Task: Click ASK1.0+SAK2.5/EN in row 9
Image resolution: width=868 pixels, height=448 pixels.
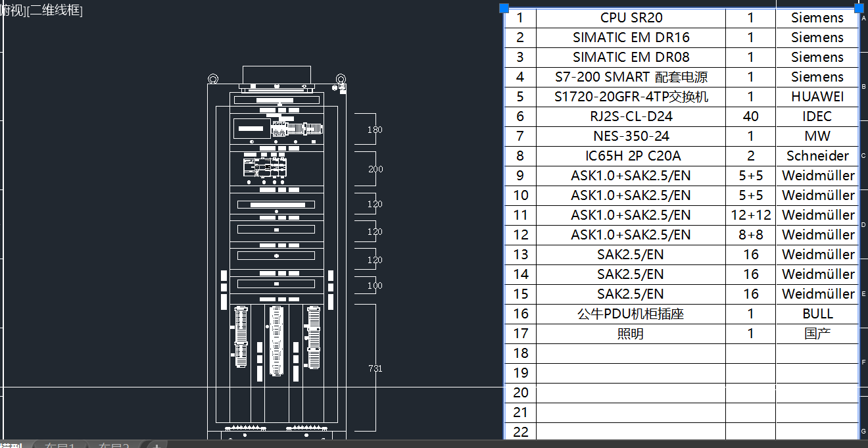Action: (631, 176)
